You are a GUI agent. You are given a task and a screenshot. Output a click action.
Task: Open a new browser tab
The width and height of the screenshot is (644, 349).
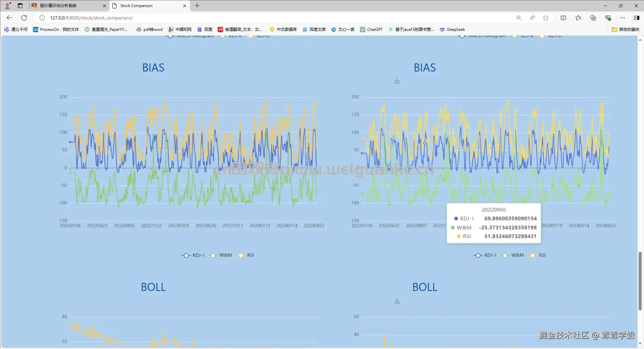point(197,6)
